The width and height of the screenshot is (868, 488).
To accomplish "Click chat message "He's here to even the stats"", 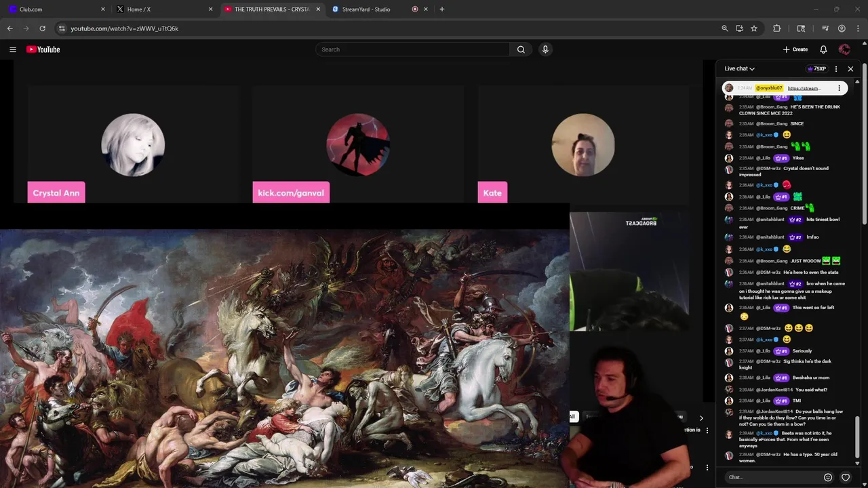I will point(811,272).
